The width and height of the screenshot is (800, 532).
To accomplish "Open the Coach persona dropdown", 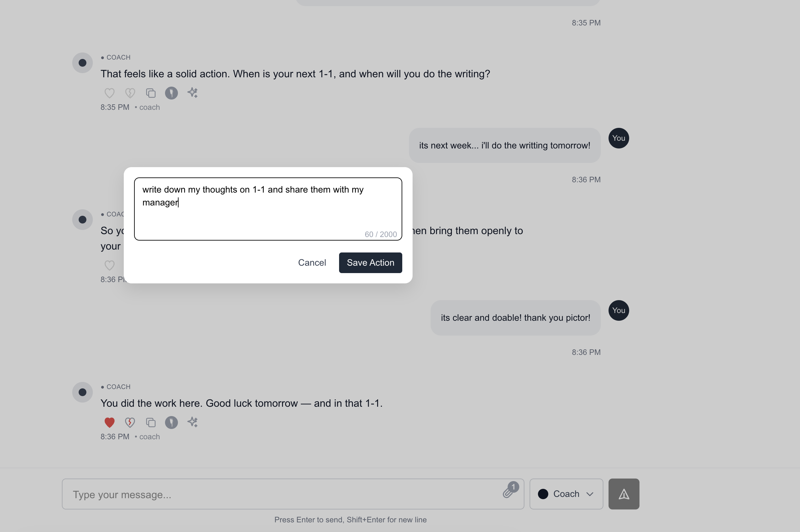I will coord(565,494).
